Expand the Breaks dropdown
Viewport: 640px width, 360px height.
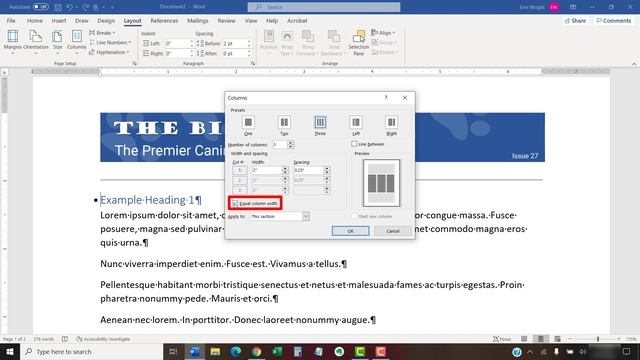click(x=102, y=33)
